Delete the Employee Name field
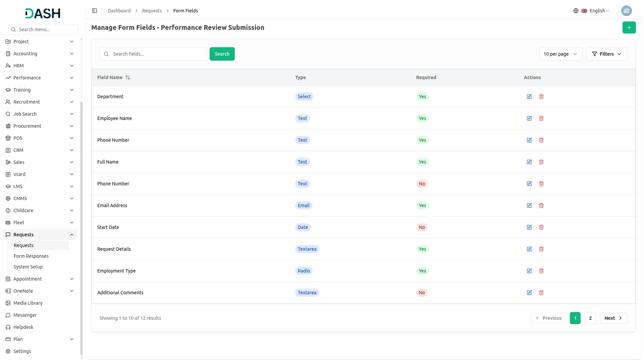 tap(541, 118)
